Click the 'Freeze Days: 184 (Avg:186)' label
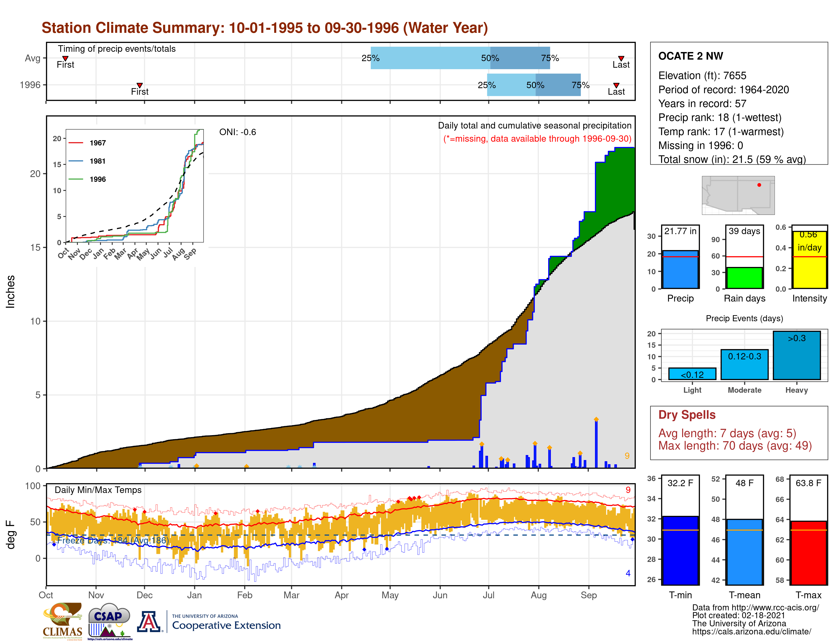The width and height of the screenshot is (834, 644). [113, 540]
